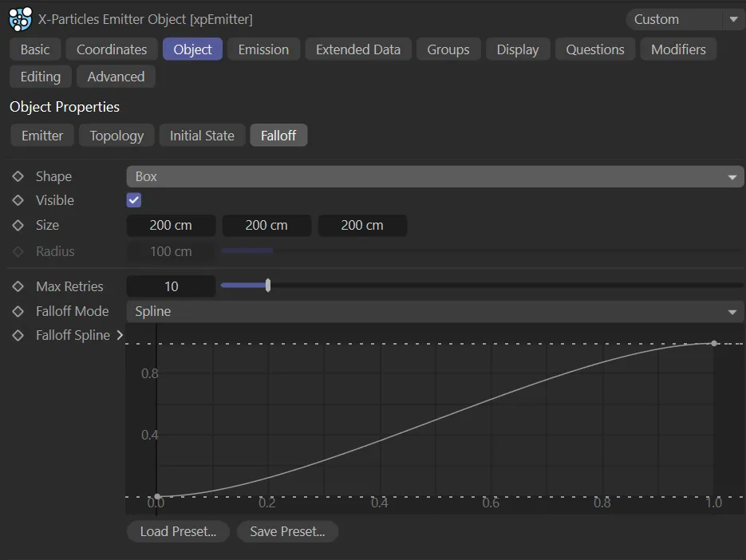Click the Save Preset button
Image resolution: width=746 pixels, height=560 pixels.
[x=287, y=531]
